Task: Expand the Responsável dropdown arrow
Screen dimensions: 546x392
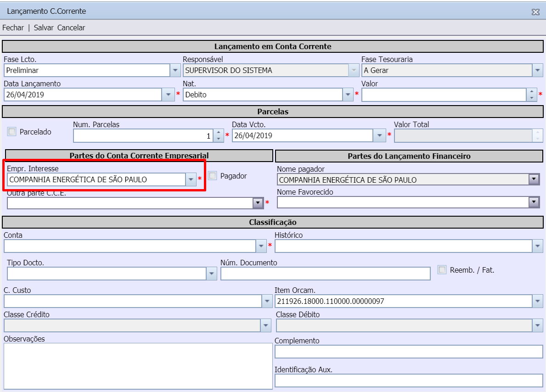Action: tap(354, 70)
